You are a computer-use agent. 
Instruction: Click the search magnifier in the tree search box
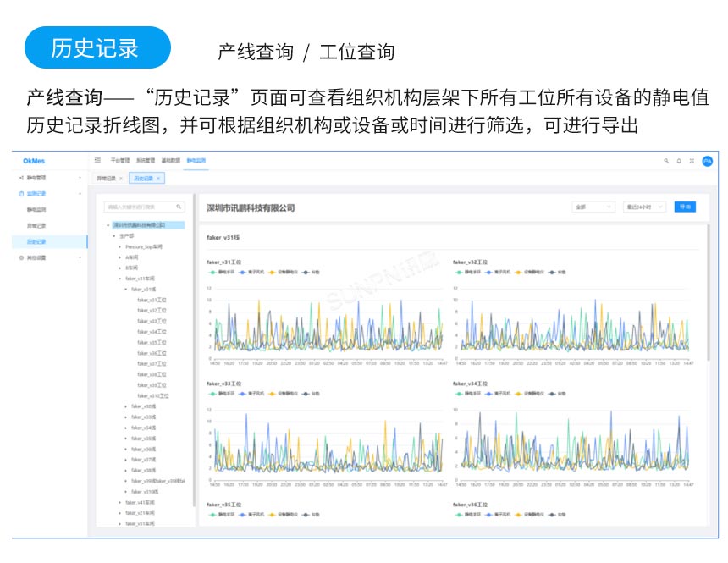click(177, 206)
